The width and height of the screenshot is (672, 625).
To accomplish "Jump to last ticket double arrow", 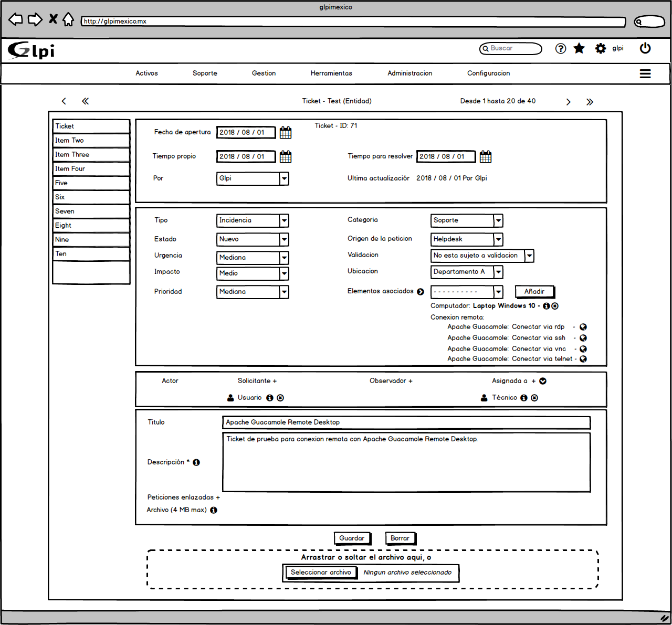I will tap(590, 102).
